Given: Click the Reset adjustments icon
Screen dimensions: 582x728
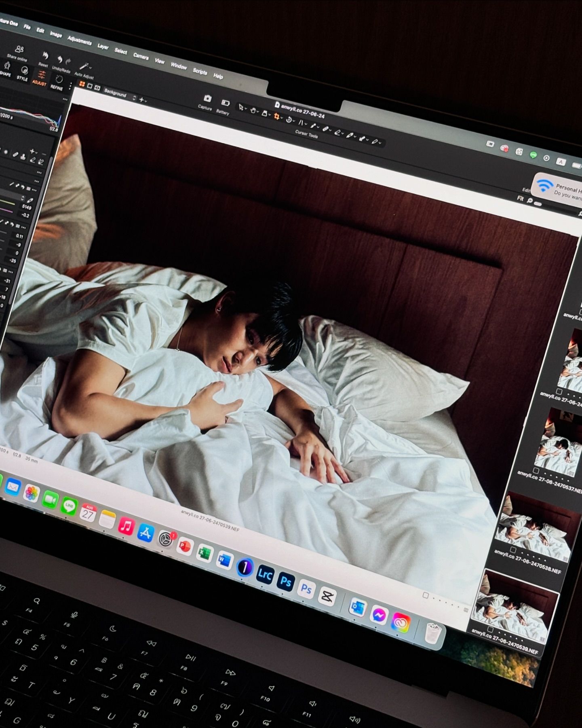Looking at the screenshot, I should click(45, 56).
